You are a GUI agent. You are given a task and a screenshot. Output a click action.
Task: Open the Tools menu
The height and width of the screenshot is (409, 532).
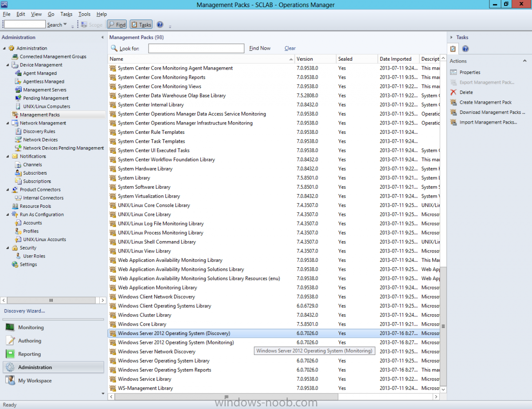coord(84,14)
